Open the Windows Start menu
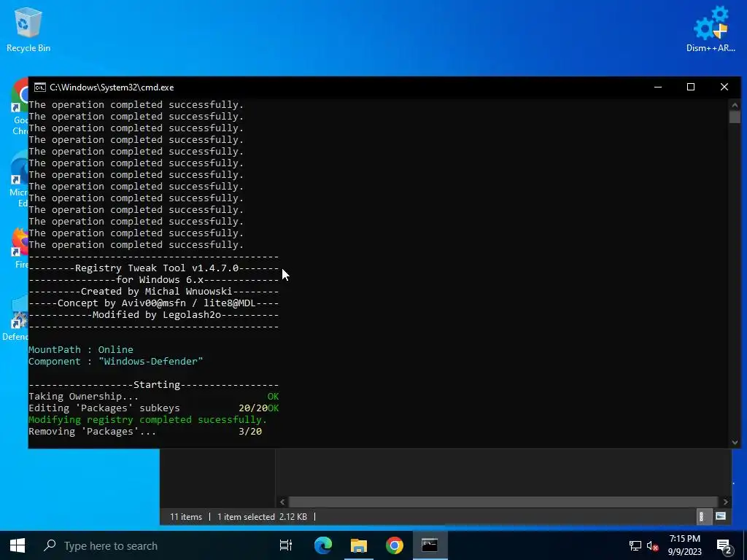 point(18,545)
